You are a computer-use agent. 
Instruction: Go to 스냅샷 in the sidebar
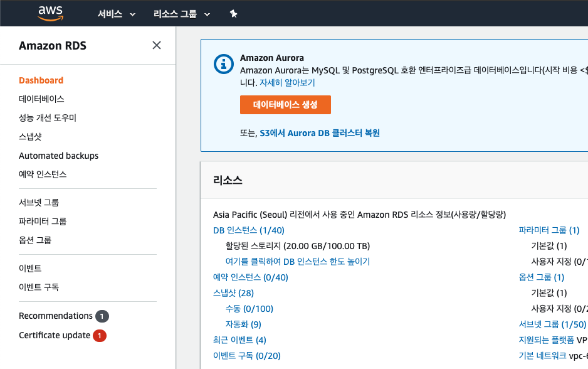[30, 137]
